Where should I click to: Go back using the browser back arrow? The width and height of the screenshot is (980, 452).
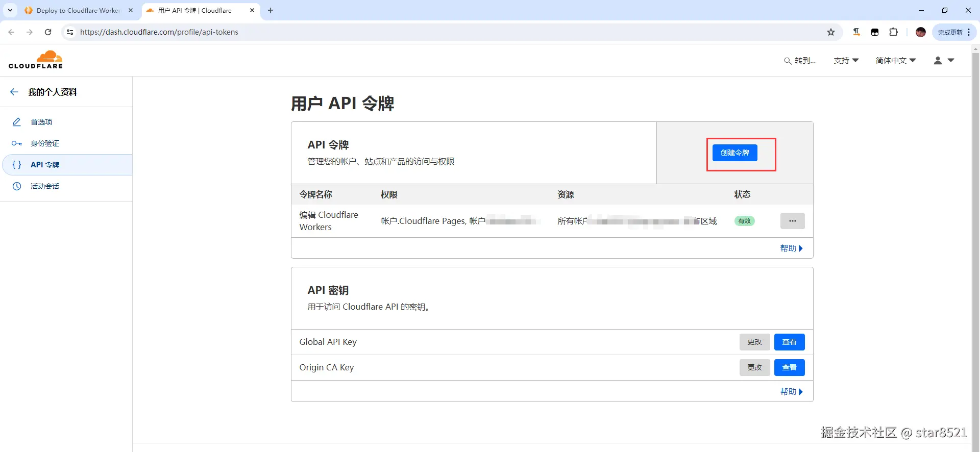click(x=11, y=32)
